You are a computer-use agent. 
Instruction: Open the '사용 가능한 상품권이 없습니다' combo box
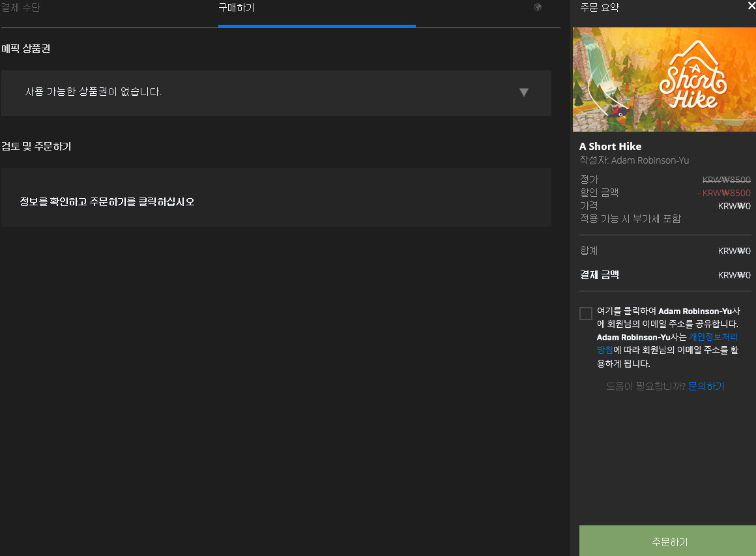coord(276,93)
